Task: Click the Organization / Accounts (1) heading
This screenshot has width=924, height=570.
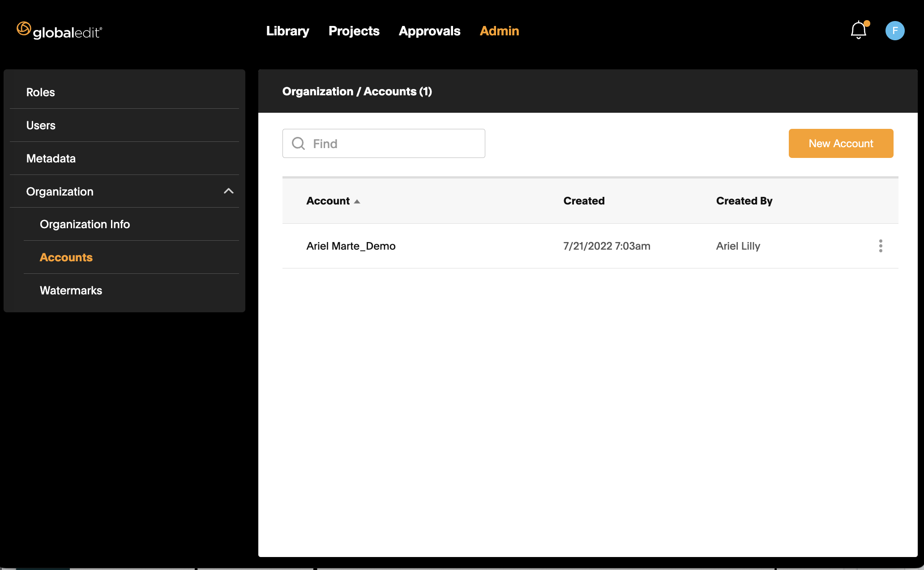Action: (357, 91)
